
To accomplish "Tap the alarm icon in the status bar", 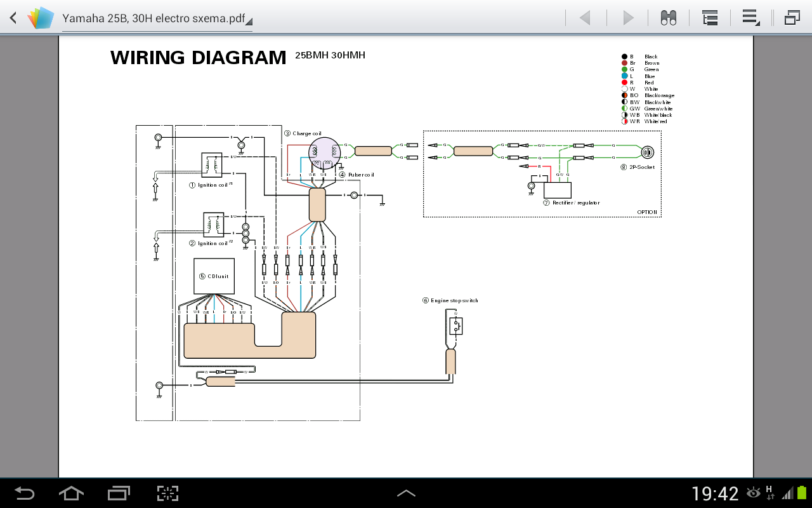I will point(754,493).
